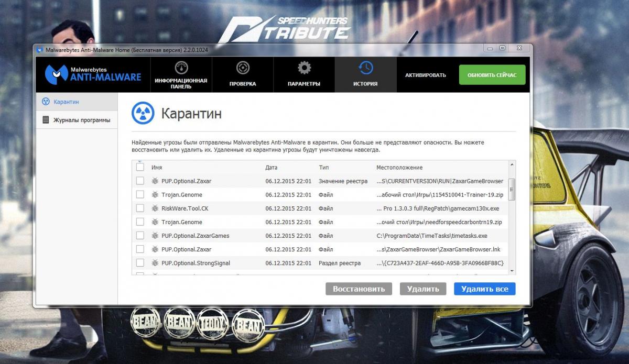The image size is (629, 364).
Task: Click the Восстановить button
Action: (x=359, y=289)
